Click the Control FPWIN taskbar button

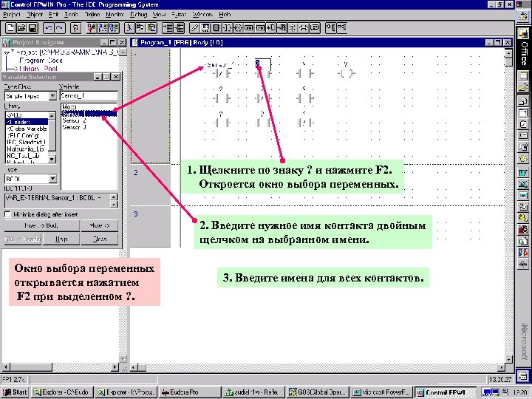click(446, 392)
